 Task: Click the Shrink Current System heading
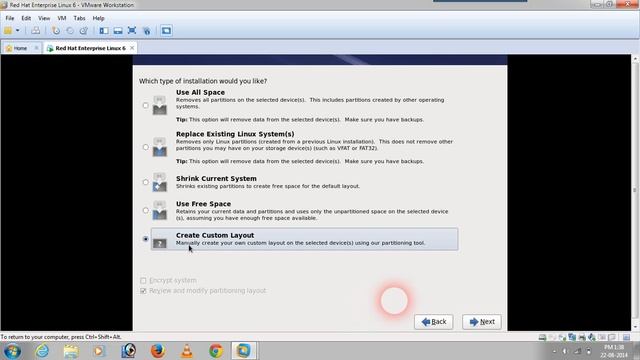point(216,178)
